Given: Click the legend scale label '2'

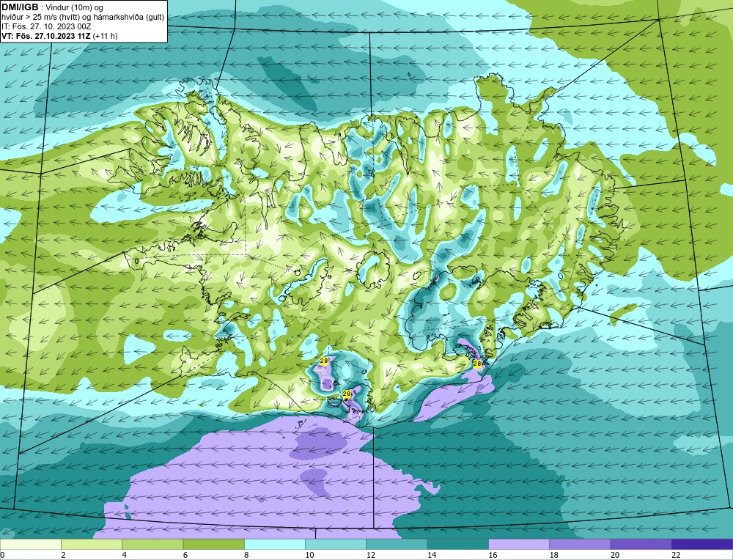Looking at the screenshot, I should (x=64, y=555).
